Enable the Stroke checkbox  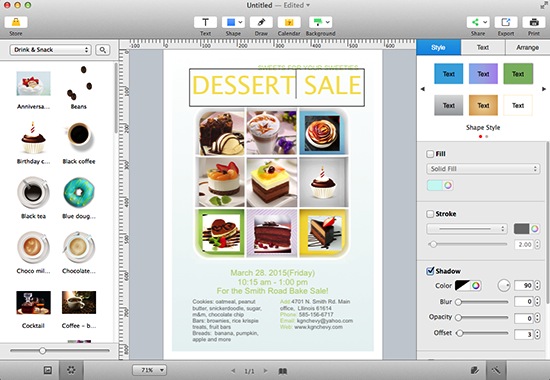[430, 214]
